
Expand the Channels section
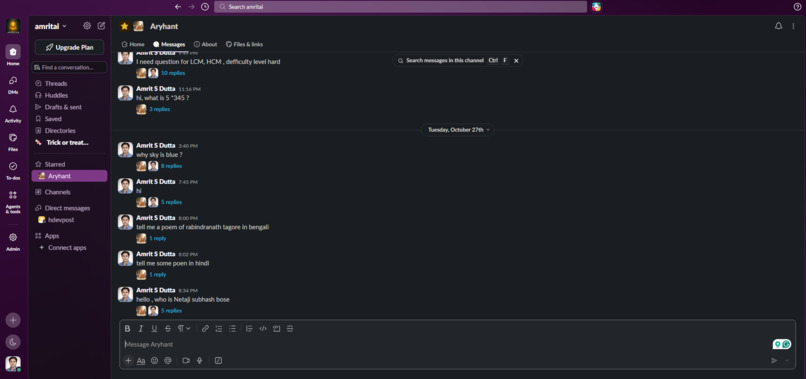[x=57, y=192]
